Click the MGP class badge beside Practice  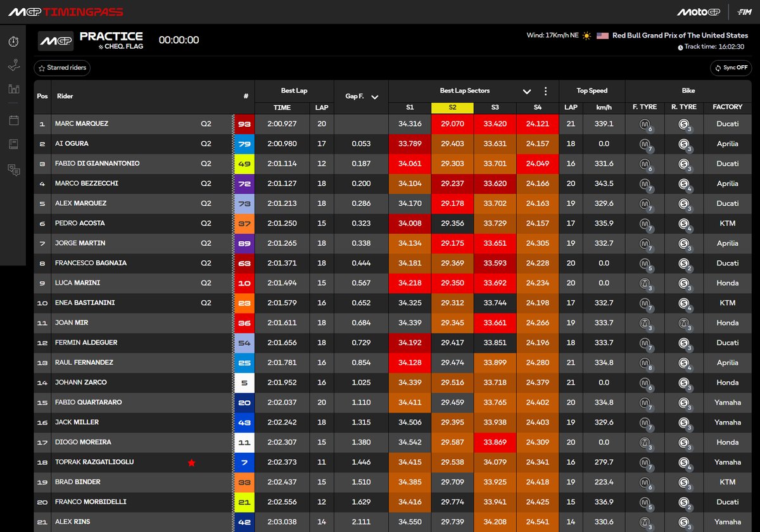click(x=56, y=41)
